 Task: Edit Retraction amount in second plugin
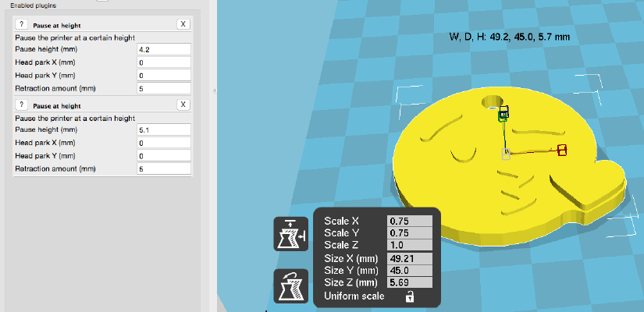point(164,168)
